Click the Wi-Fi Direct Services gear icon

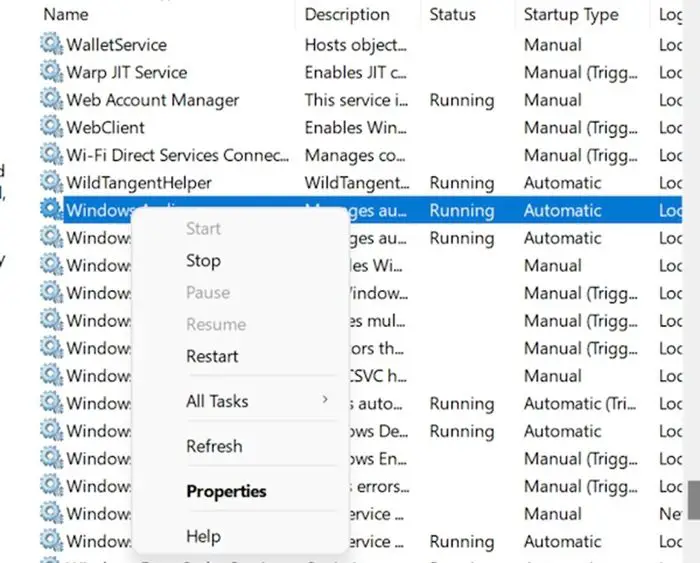click(x=51, y=155)
